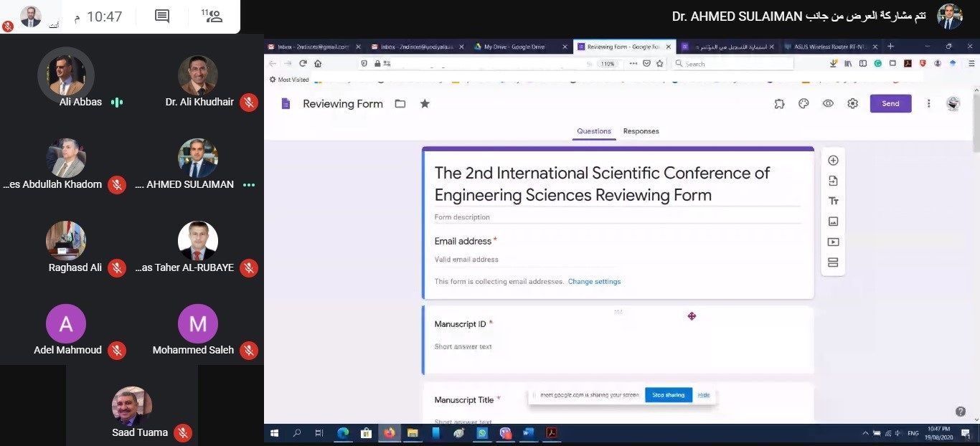Click the Raghasd Ali muted mic icon
Screen dimensions: 980x446
(117, 267)
